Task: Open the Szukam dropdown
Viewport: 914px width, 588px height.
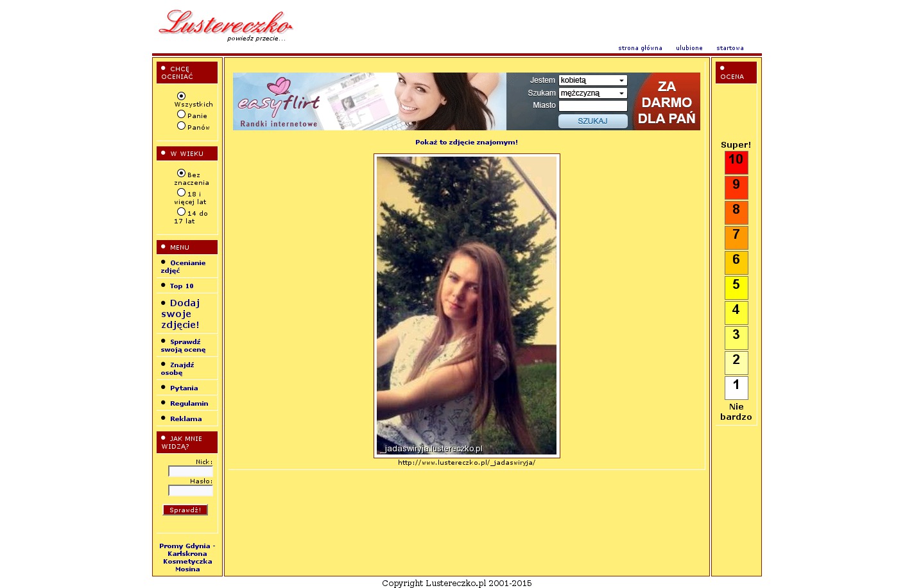Action: (x=593, y=93)
